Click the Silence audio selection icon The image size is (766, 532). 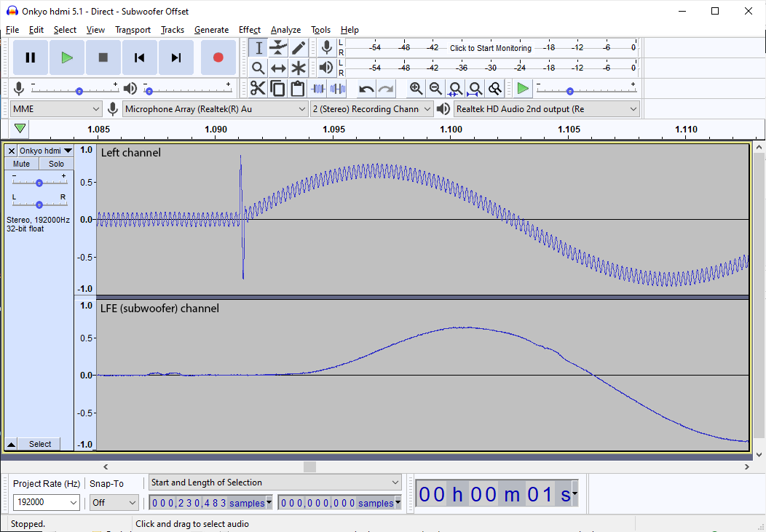pyautogui.click(x=338, y=88)
